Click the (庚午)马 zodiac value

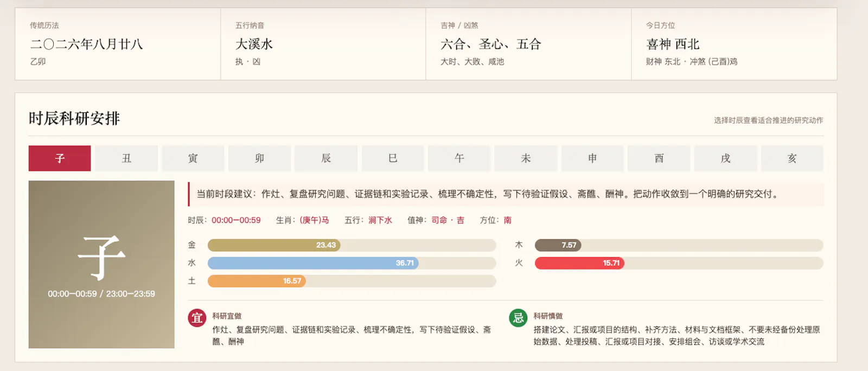[314, 220]
